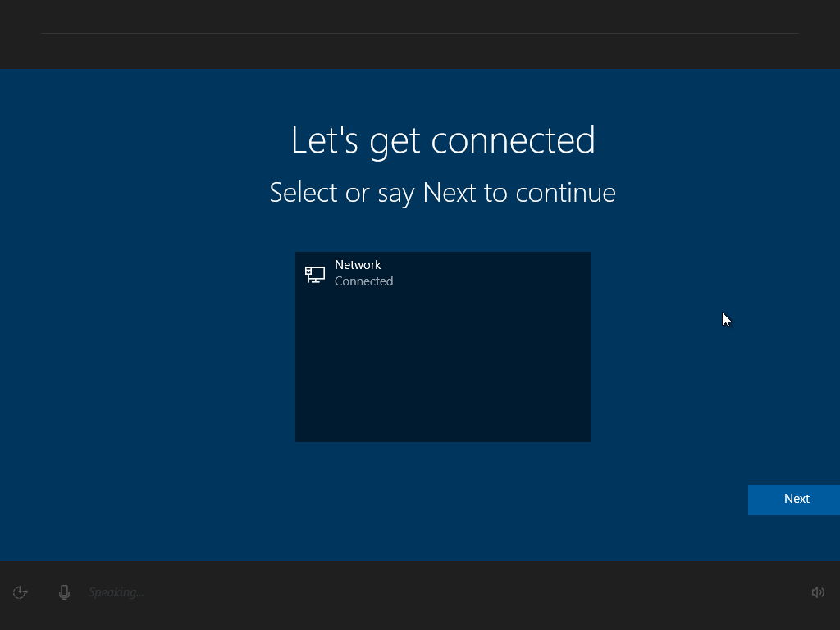The height and width of the screenshot is (630, 840).
Task: Click the Next button
Action: coord(793,500)
